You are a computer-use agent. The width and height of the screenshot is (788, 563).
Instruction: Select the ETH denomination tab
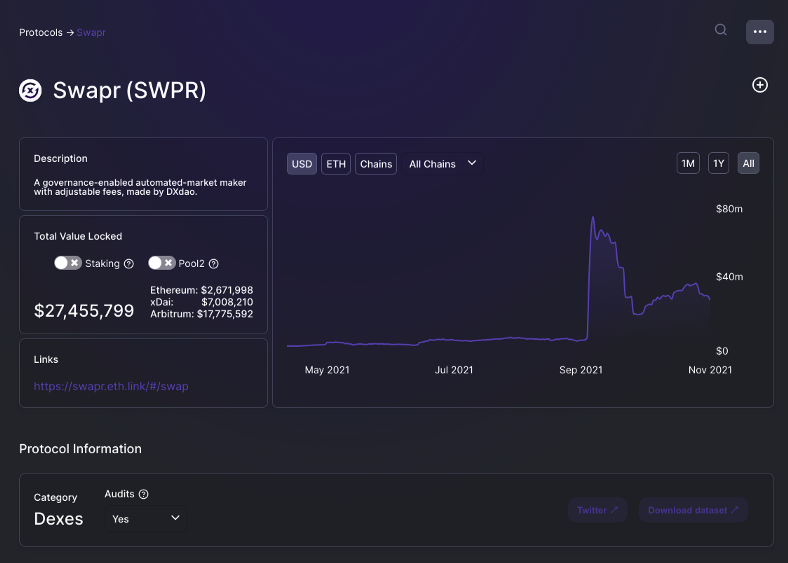coord(336,164)
